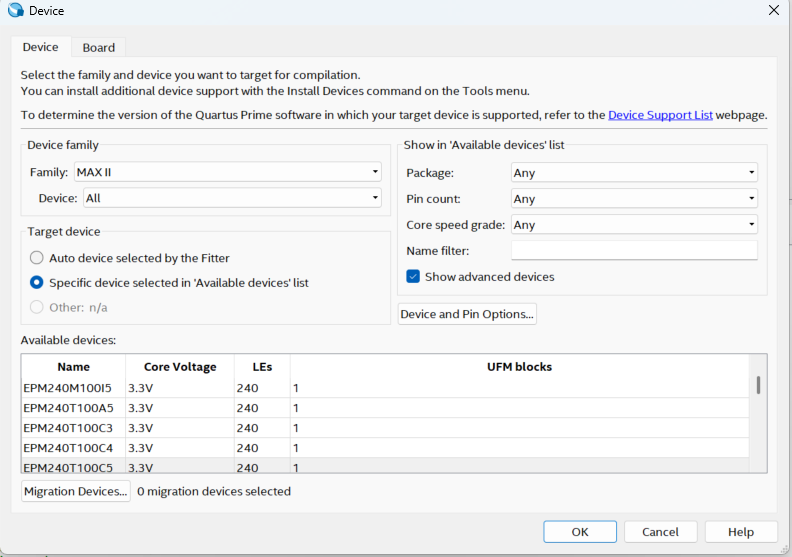Sort devices by Core Voltage column header
Screen dimensions: 792x557
point(180,367)
